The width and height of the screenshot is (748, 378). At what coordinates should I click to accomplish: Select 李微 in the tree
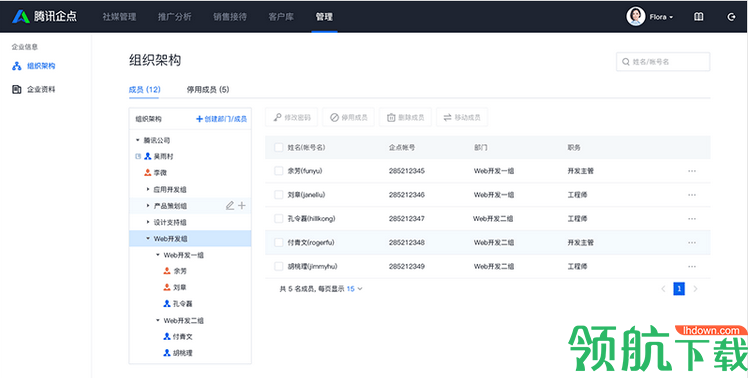click(x=156, y=172)
